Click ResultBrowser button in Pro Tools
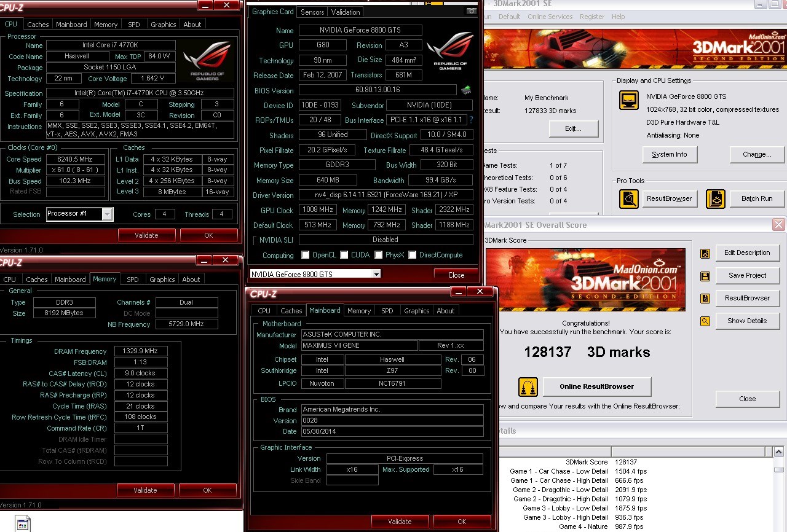 coord(670,199)
